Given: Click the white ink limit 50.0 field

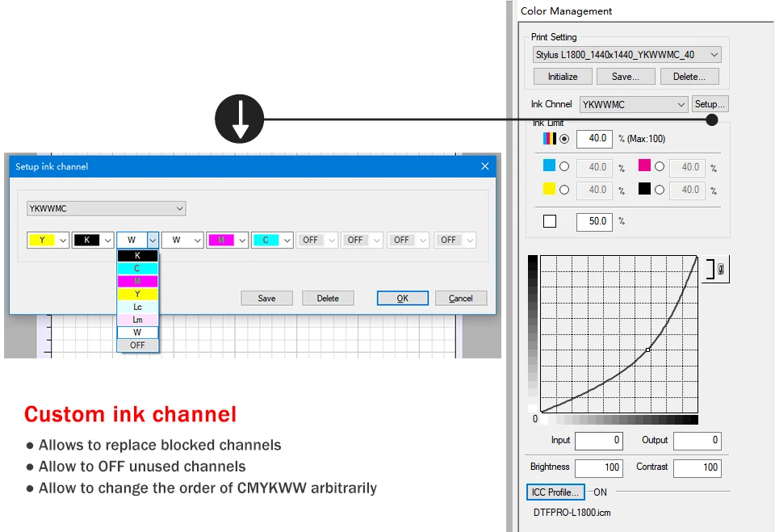Looking at the screenshot, I should pyautogui.click(x=595, y=221).
